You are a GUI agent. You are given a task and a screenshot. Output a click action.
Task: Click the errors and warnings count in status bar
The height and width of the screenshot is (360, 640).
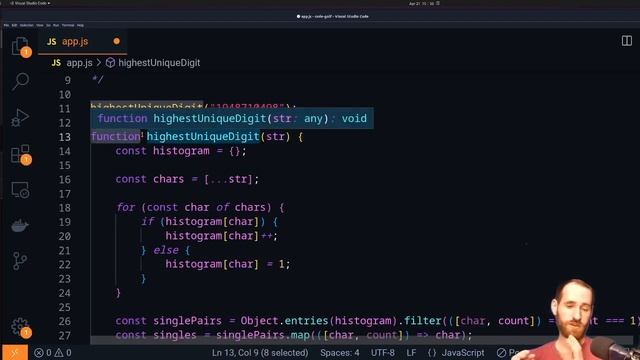pyautogui.click(x=53, y=353)
